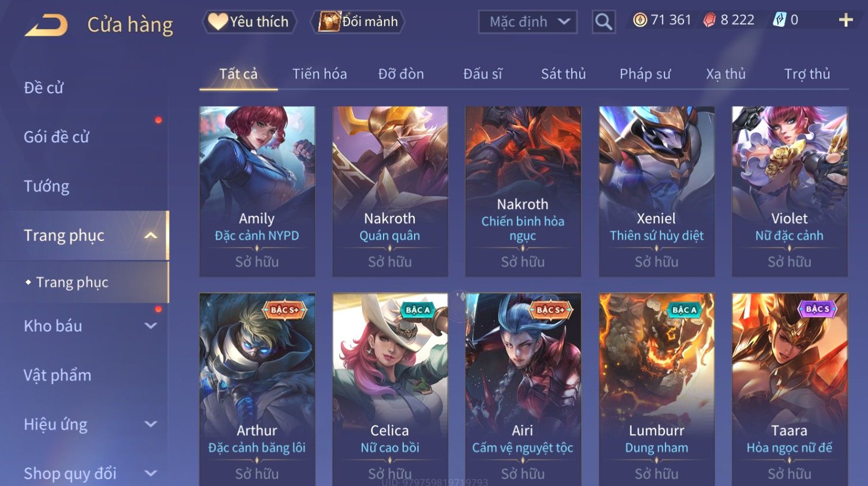Open Gói đề cử in sidebar

click(57, 137)
